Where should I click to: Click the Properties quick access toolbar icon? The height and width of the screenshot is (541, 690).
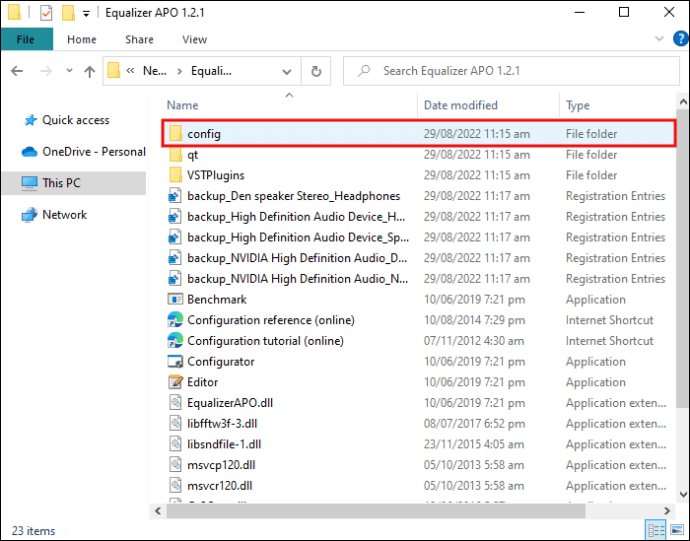[46, 13]
